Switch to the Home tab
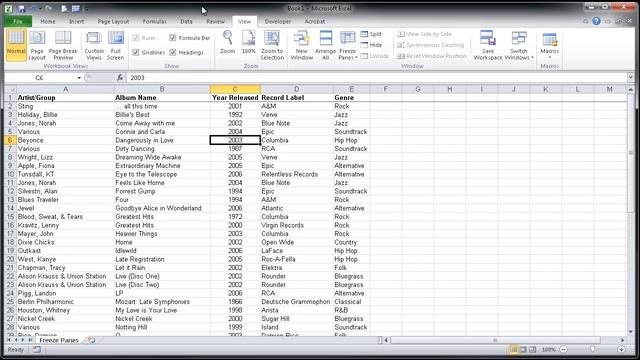Image resolution: width=640 pixels, height=360 pixels. coord(48,21)
